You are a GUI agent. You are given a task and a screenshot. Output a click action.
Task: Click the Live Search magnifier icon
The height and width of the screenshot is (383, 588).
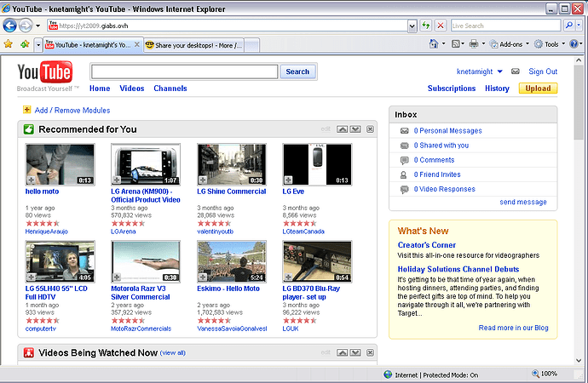(569, 26)
